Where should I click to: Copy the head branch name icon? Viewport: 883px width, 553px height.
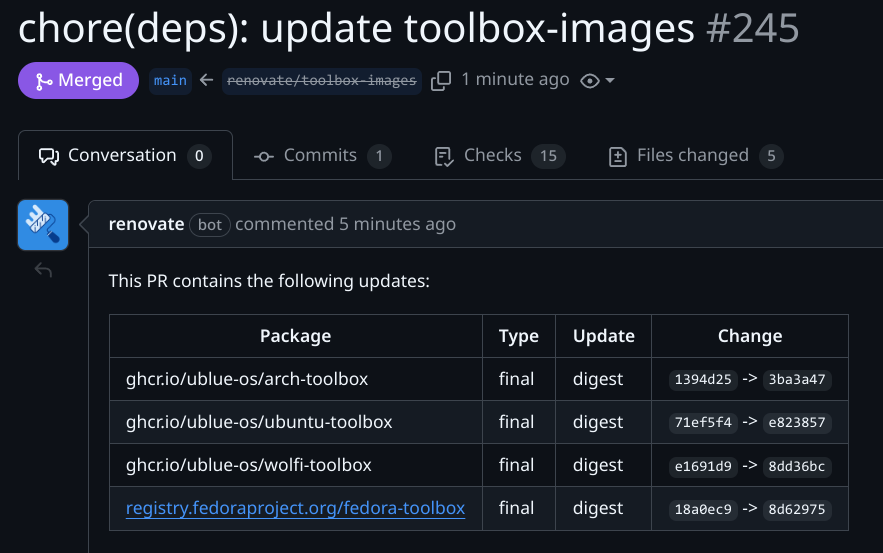click(440, 81)
